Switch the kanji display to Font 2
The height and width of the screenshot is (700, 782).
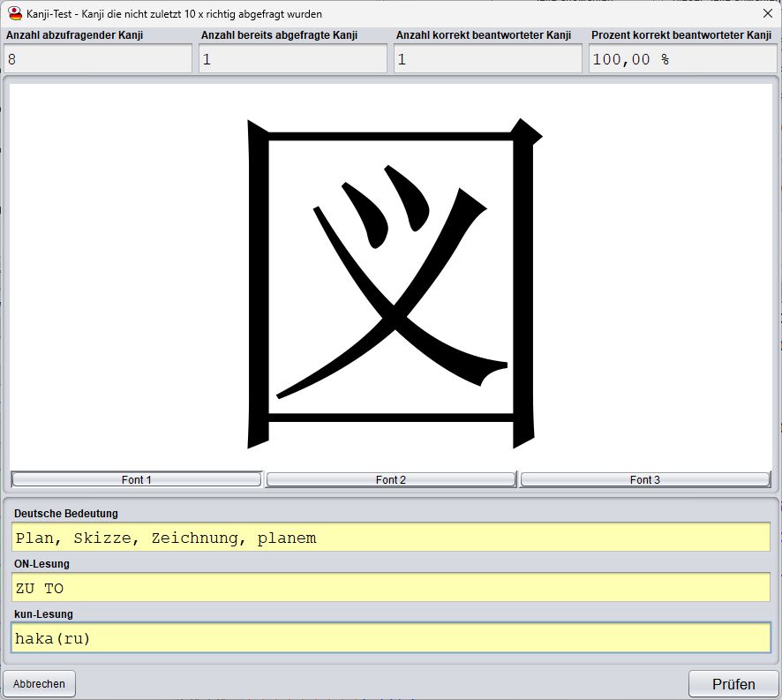coord(390,479)
